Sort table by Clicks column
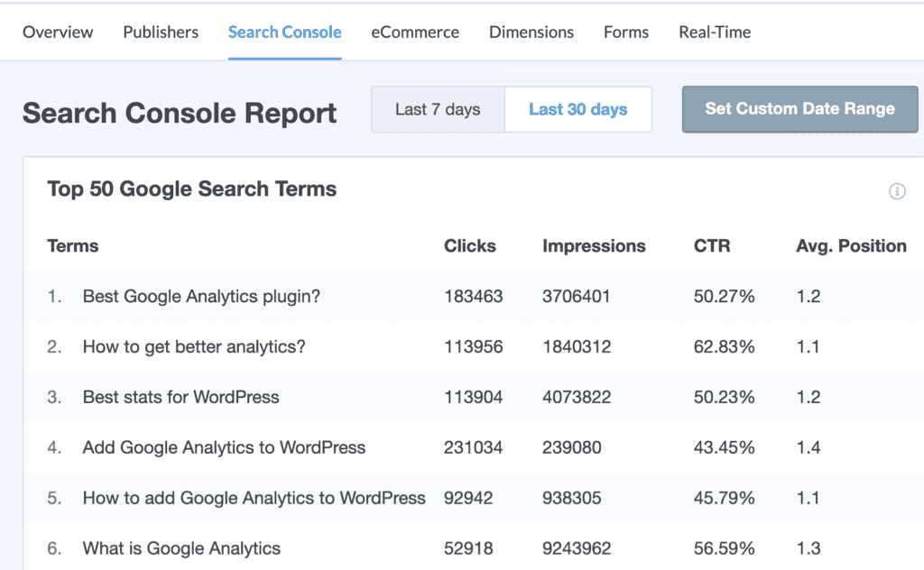 pyautogui.click(x=469, y=245)
